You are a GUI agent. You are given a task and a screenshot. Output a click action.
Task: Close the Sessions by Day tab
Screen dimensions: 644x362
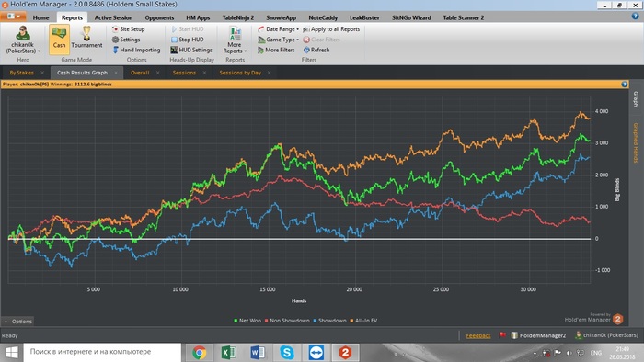pyautogui.click(x=269, y=73)
